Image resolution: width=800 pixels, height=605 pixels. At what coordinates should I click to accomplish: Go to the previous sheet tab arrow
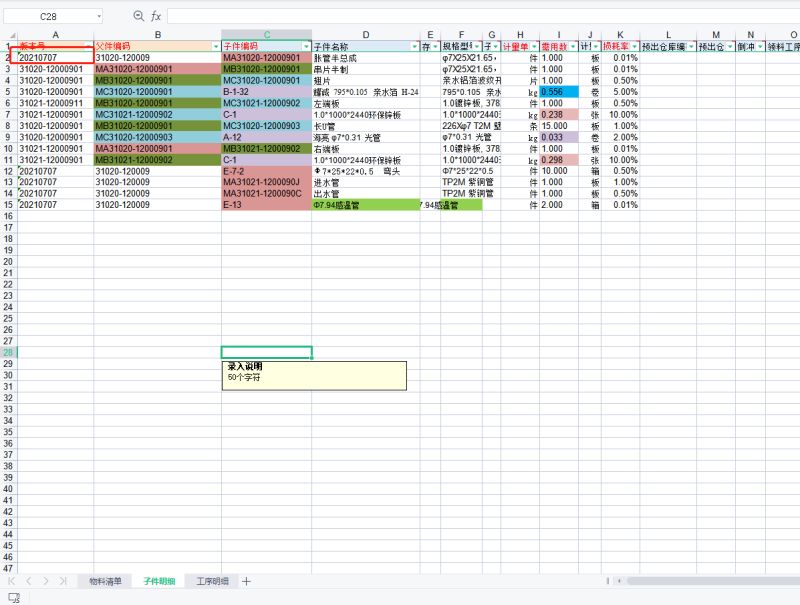pyautogui.click(x=29, y=581)
